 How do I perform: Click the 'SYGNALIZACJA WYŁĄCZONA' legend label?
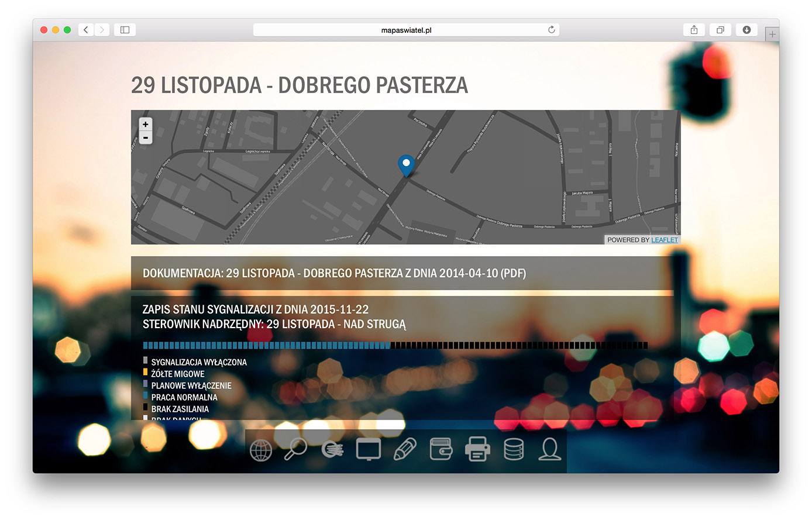coord(199,363)
